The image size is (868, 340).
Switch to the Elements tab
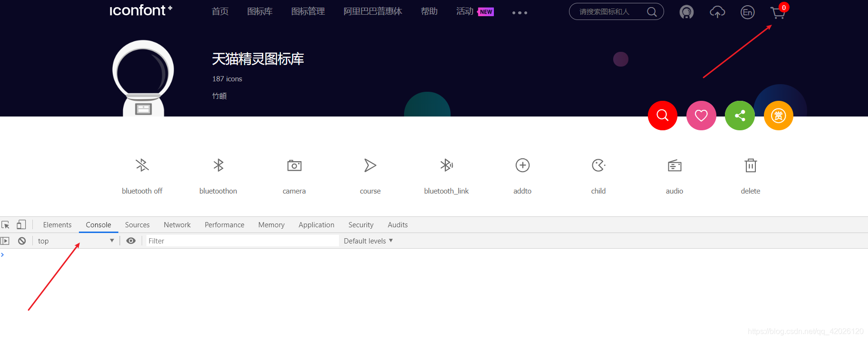click(x=57, y=225)
